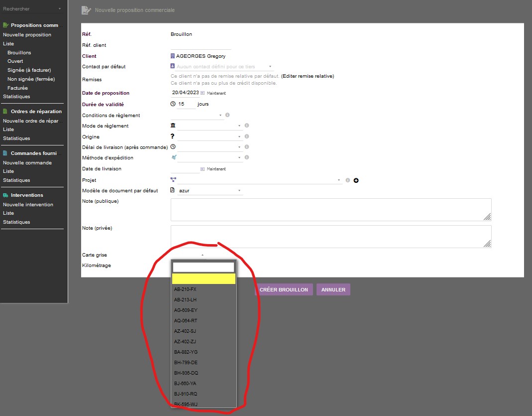532x416 pixels.
Task: Open the Contact par défaut dropdown
Action: [x=270, y=66]
